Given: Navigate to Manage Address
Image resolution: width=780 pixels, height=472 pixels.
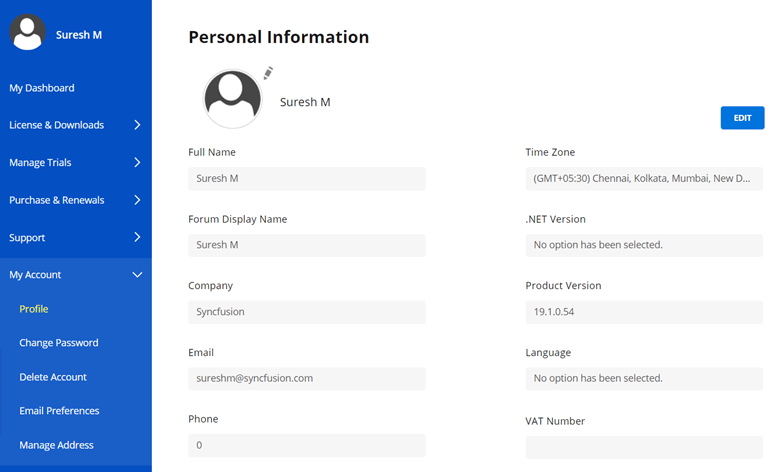Looking at the screenshot, I should pos(56,445).
